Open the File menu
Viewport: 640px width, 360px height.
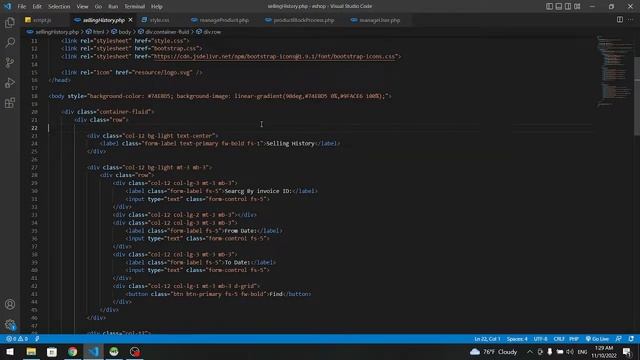tap(22, 7)
